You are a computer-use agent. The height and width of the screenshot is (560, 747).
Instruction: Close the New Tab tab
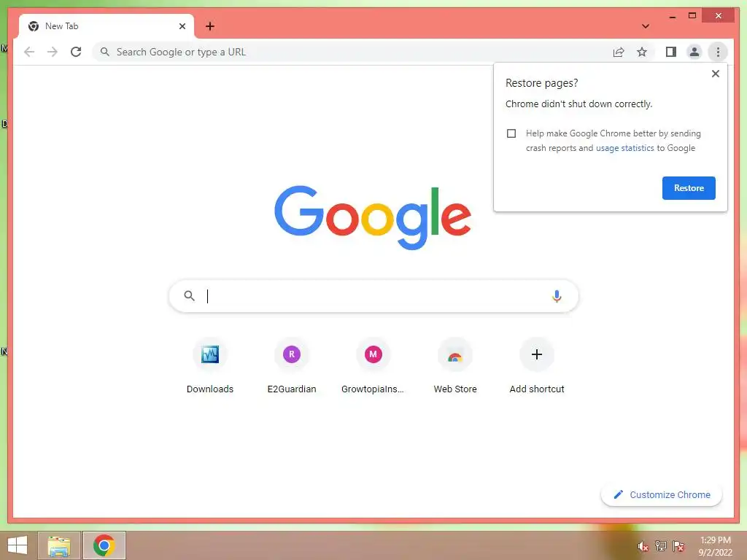tap(182, 26)
